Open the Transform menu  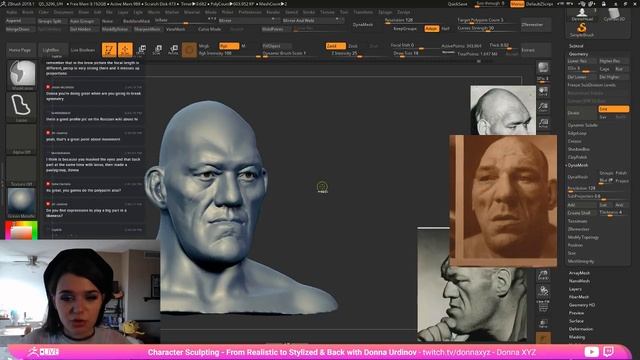(363, 12)
